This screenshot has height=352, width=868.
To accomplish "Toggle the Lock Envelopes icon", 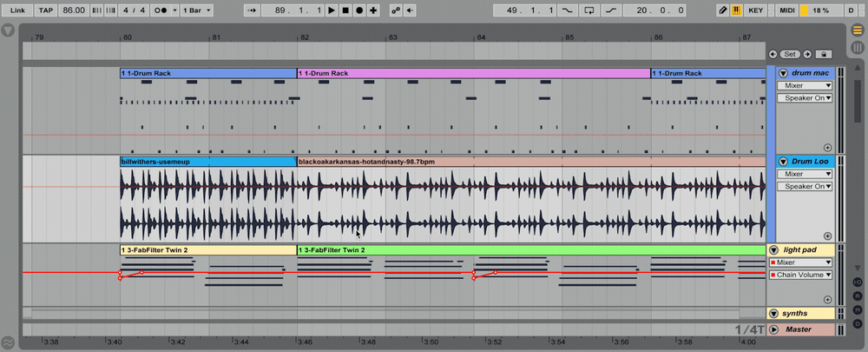I will pos(825,55).
